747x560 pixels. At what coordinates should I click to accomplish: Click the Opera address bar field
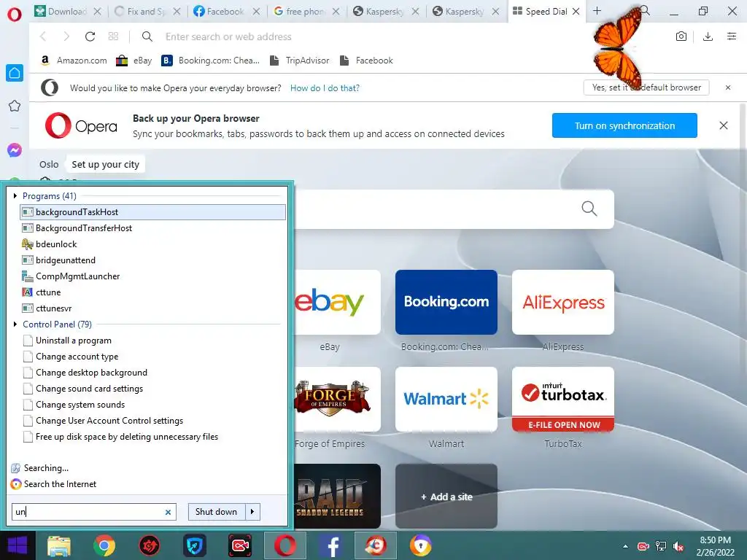[405, 36]
